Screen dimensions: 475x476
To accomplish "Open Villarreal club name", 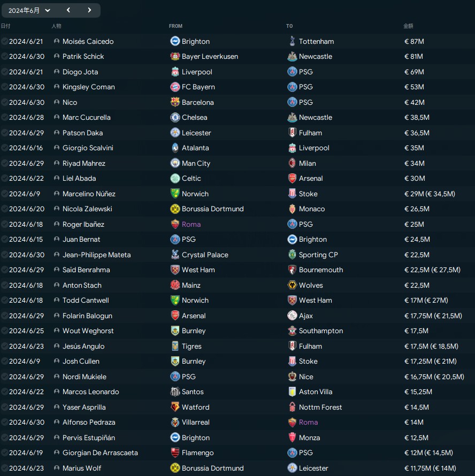I will [x=196, y=423].
